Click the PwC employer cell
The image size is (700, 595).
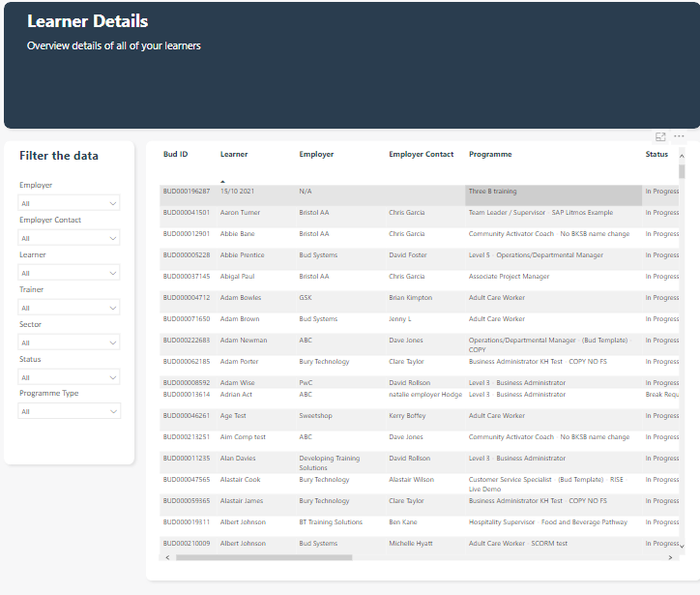[x=306, y=383]
